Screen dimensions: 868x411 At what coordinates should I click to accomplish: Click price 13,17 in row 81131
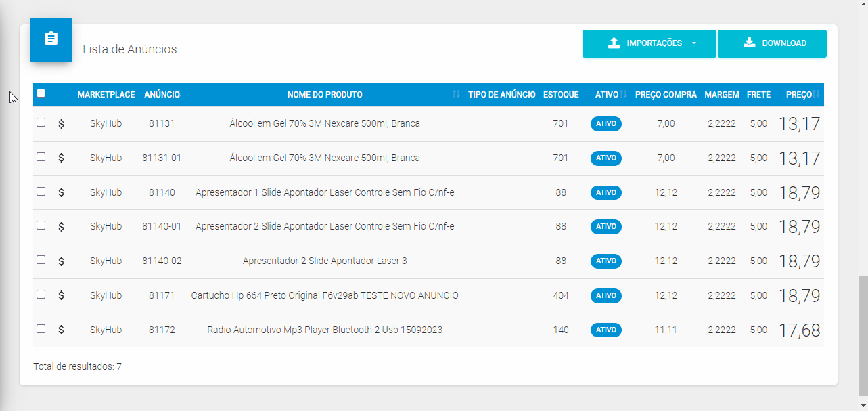800,124
